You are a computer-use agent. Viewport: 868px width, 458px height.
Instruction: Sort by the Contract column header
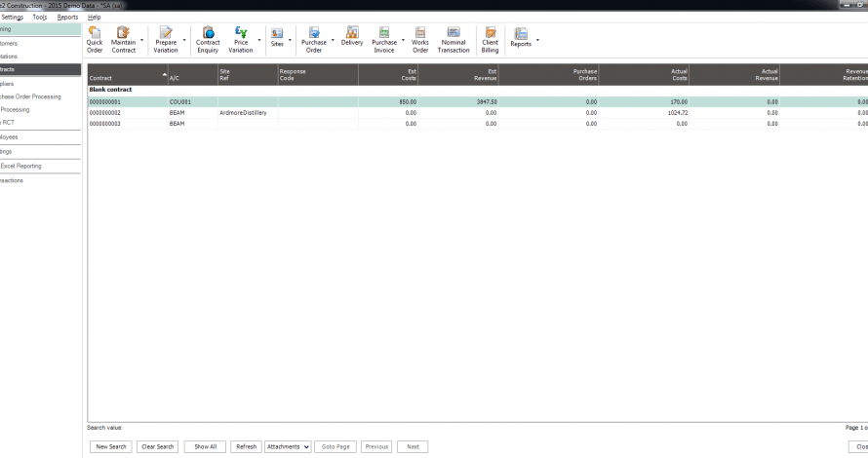click(128, 75)
